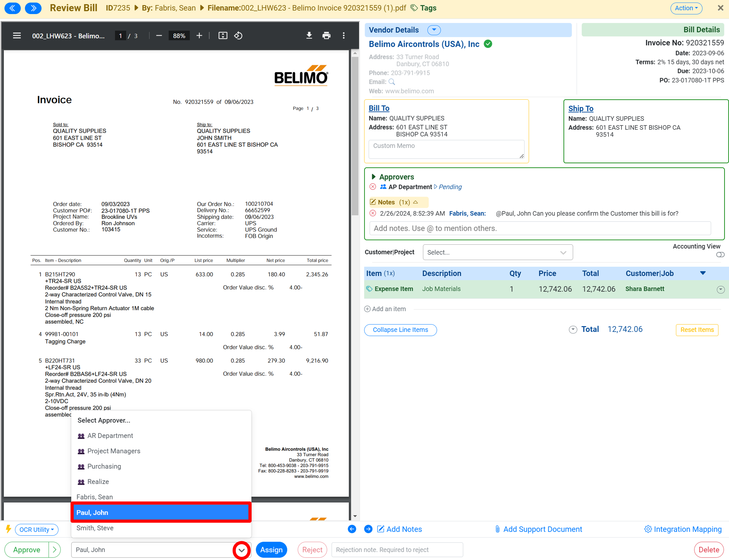The height and width of the screenshot is (560, 729).
Task: Click the Add notes input field
Action: (540, 228)
